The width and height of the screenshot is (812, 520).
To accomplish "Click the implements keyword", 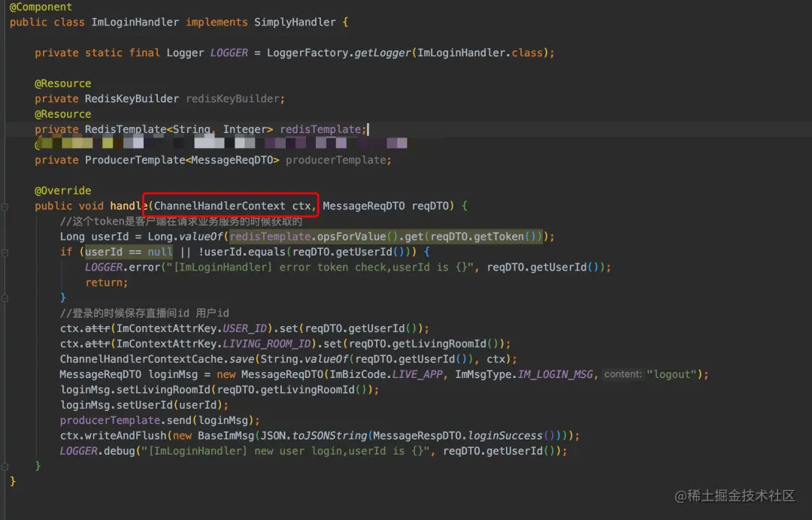I will click(x=217, y=23).
